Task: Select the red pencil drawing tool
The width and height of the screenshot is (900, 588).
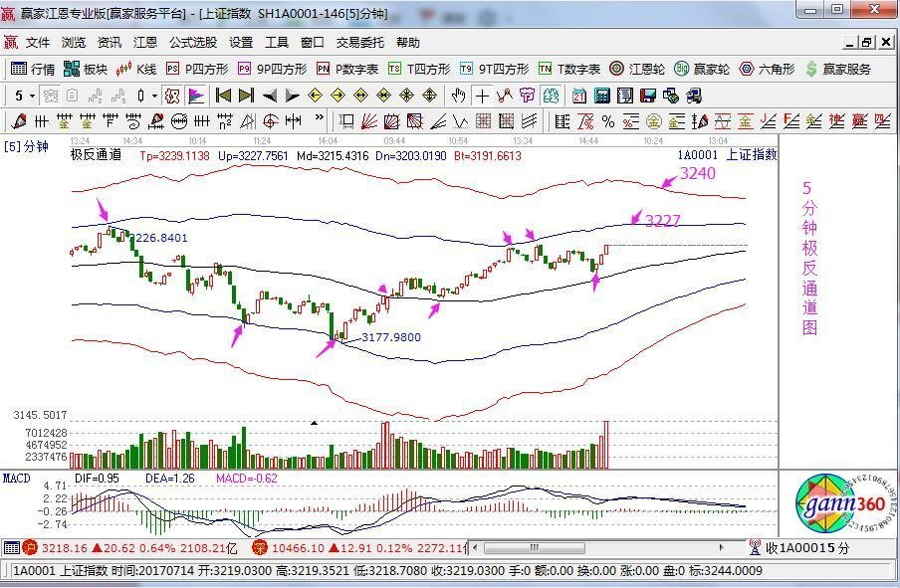Action: click(18, 121)
